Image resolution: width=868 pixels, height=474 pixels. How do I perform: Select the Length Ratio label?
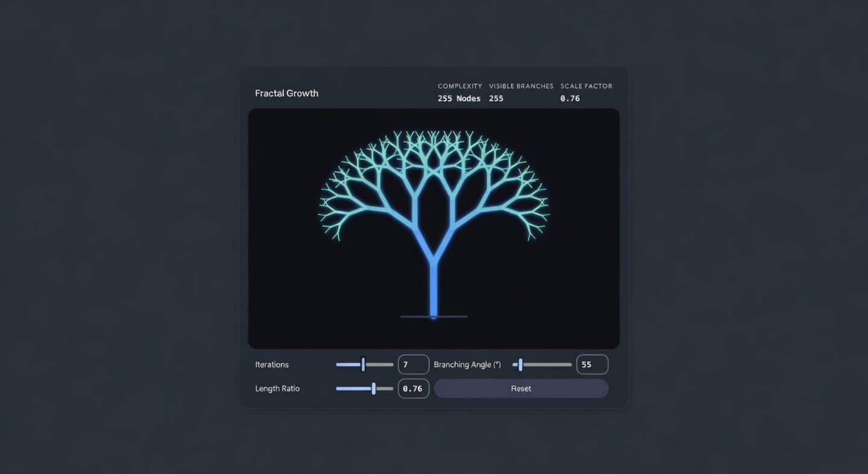277,388
